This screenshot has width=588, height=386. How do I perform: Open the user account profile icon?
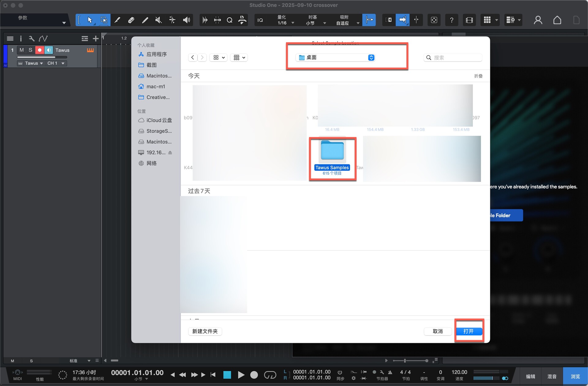pos(538,20)
